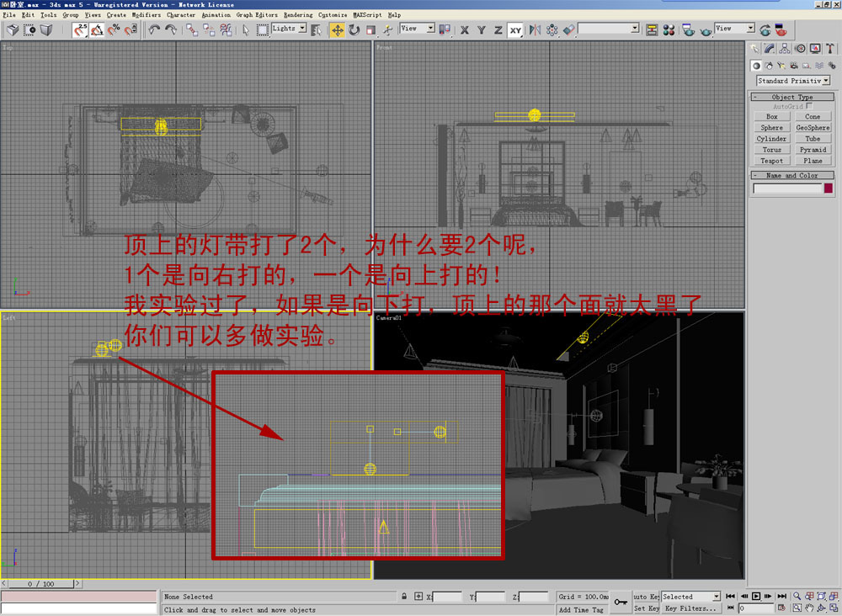842x616 pixels.
Task: Click the object color swatch
Action: [x=828, y=189]
